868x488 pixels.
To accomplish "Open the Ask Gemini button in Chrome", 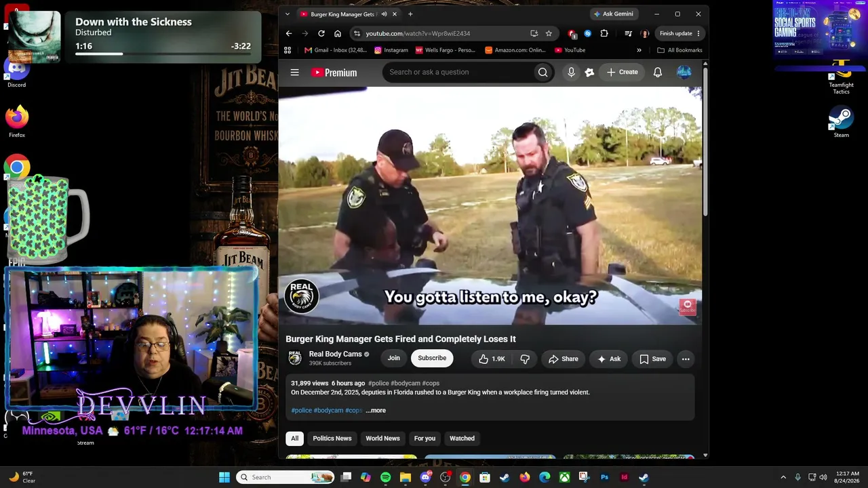I will [x=614, y=14].
